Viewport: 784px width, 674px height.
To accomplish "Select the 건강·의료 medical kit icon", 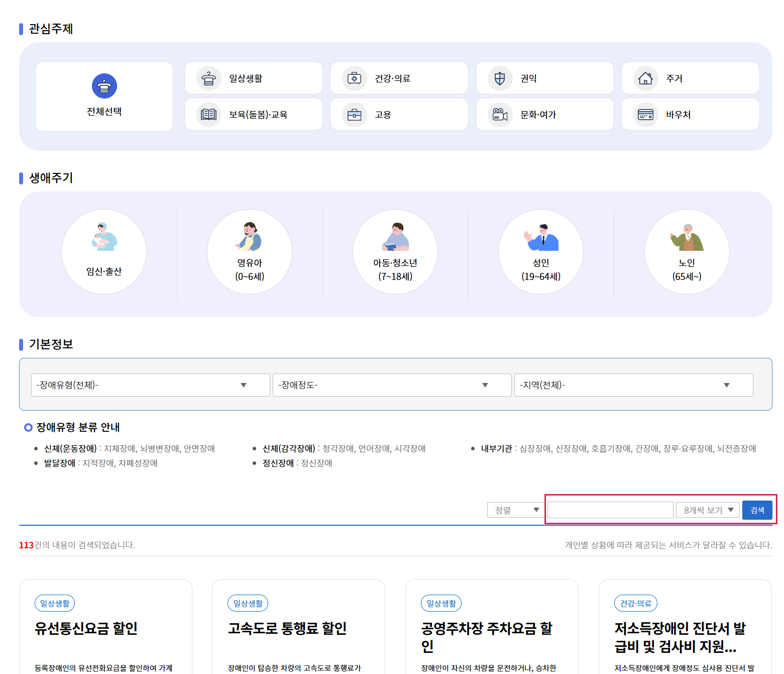I will [354, 78].
